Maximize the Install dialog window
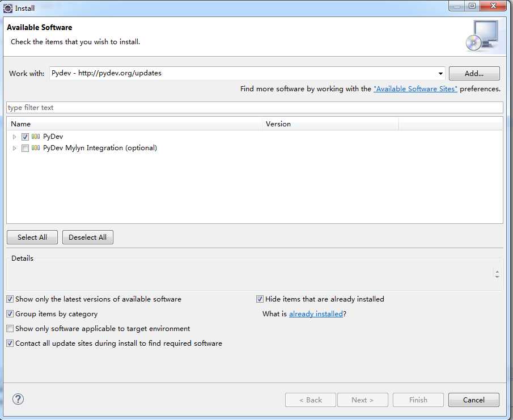The image size is (513, 420). coord(472,6)
